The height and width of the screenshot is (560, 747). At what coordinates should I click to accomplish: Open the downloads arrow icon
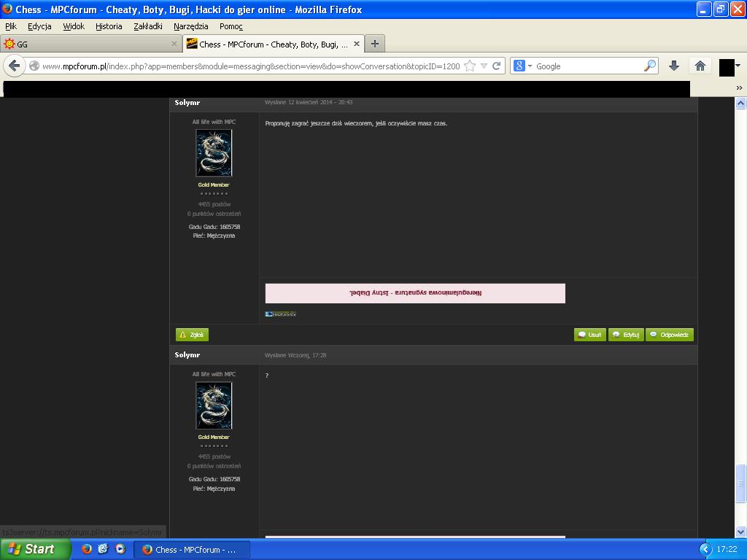pyautogui.click(x=673, y=66)
